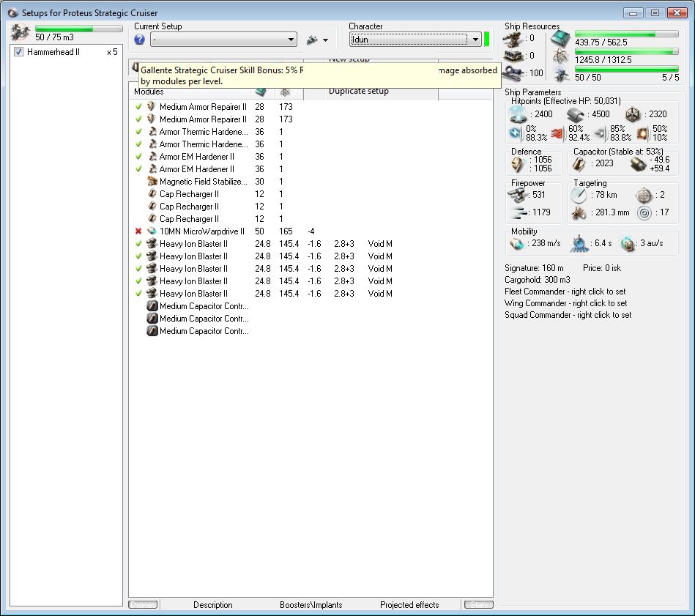Click the Hammerhead II x 5 quantity
The image size is (695, 616).
(112, 52)
